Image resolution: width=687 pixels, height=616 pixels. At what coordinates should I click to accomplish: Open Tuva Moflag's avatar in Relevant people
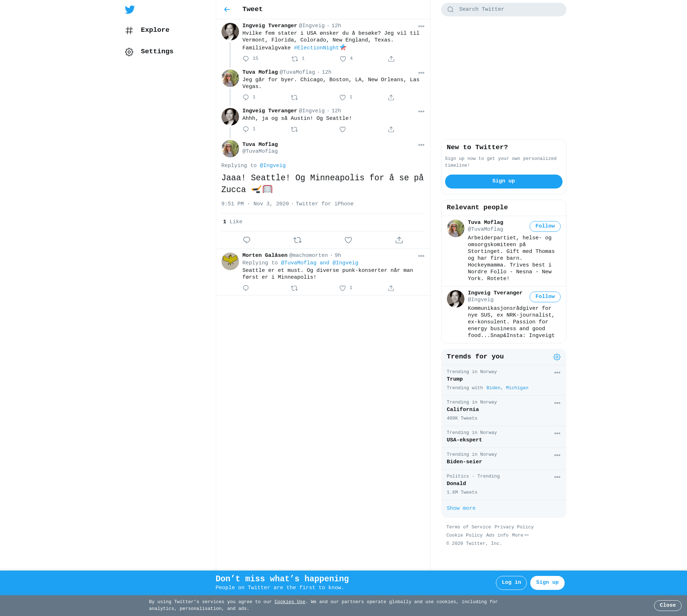tap(455, 228)
